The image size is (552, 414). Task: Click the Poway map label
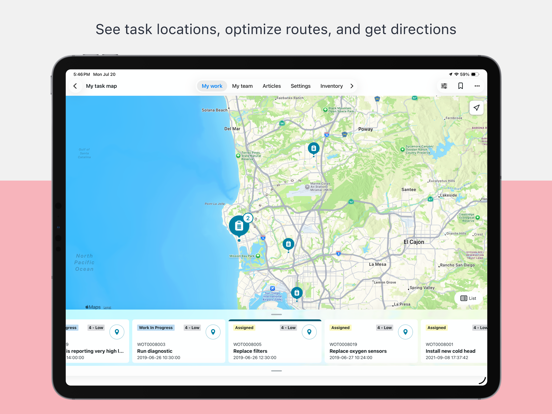(x=365, y=129)
